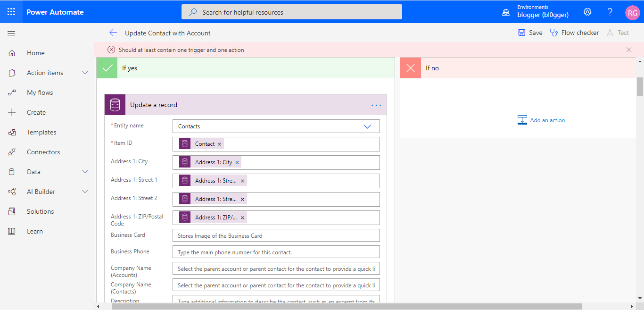Add an action in If no branch

click(x=541, y=120)
